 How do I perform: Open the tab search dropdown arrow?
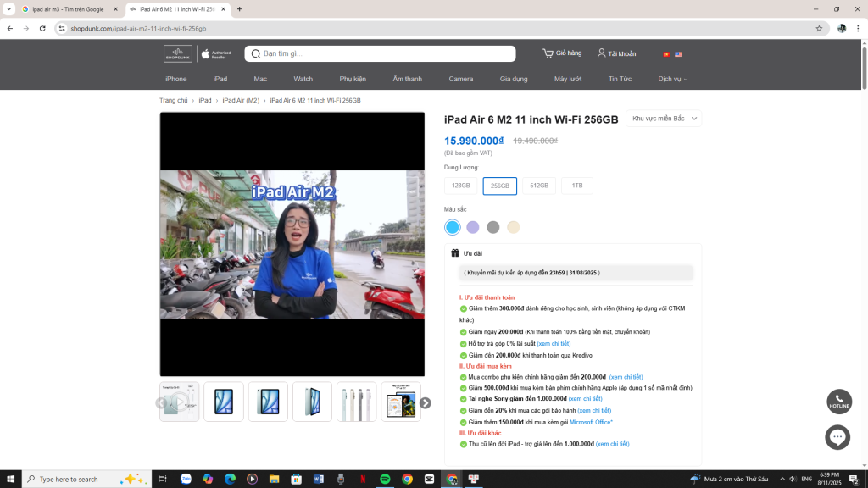pyautogui.click(x=8, y=9)
